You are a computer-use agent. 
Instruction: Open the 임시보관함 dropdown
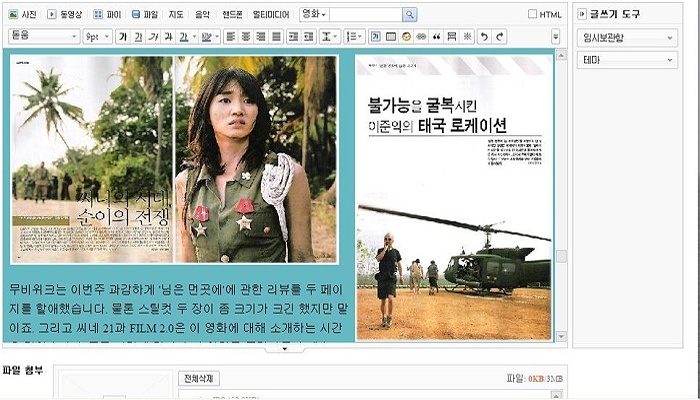[627, 38]
